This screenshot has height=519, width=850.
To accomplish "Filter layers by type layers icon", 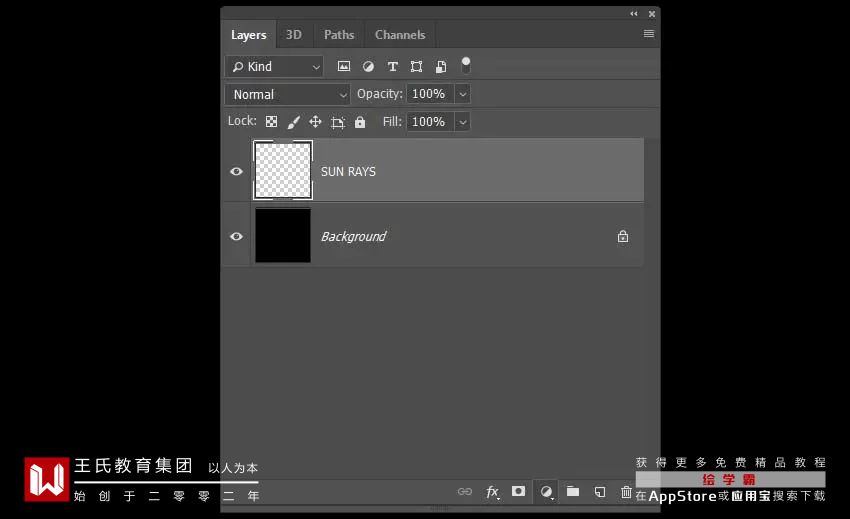I will click(392, 66).
